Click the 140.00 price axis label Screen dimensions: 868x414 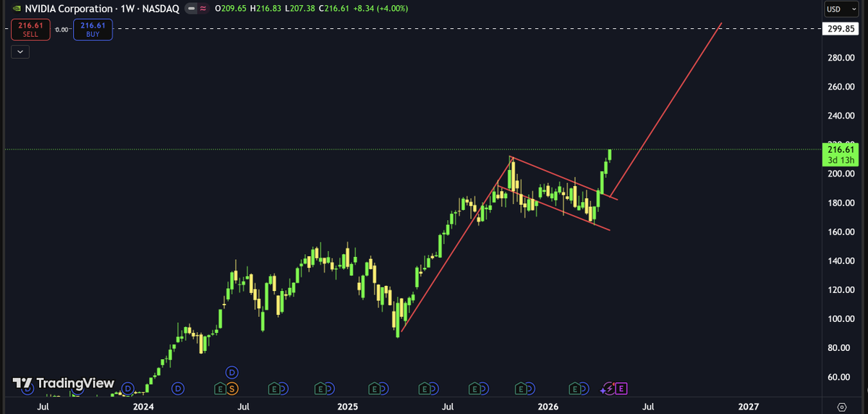842,261
